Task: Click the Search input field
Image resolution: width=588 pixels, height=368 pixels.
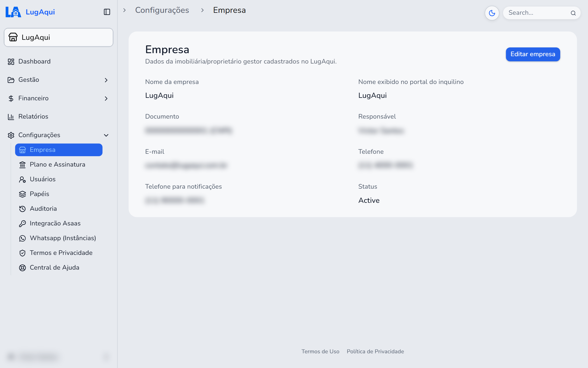Action: tap(542, 13)
